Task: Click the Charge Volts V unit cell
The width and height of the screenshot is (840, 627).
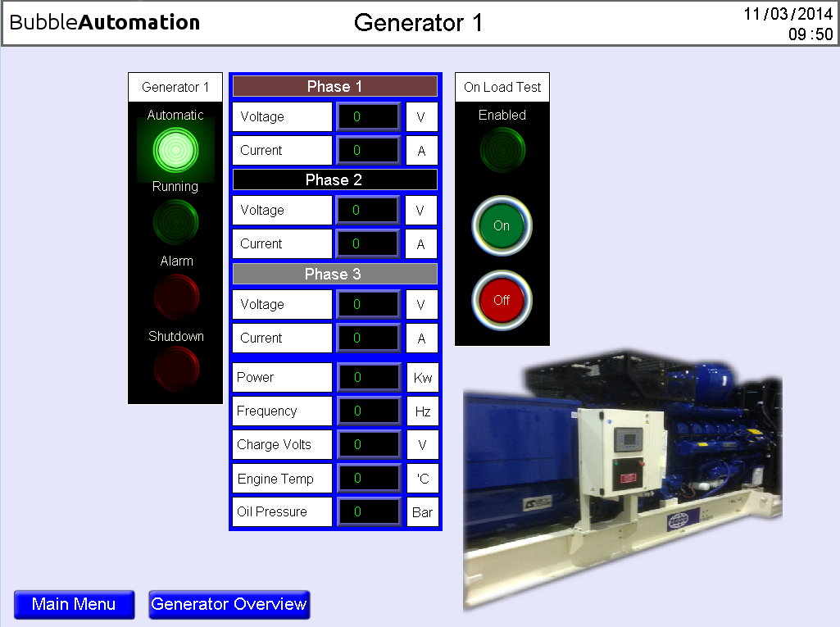Action: (x=423, y=445)
